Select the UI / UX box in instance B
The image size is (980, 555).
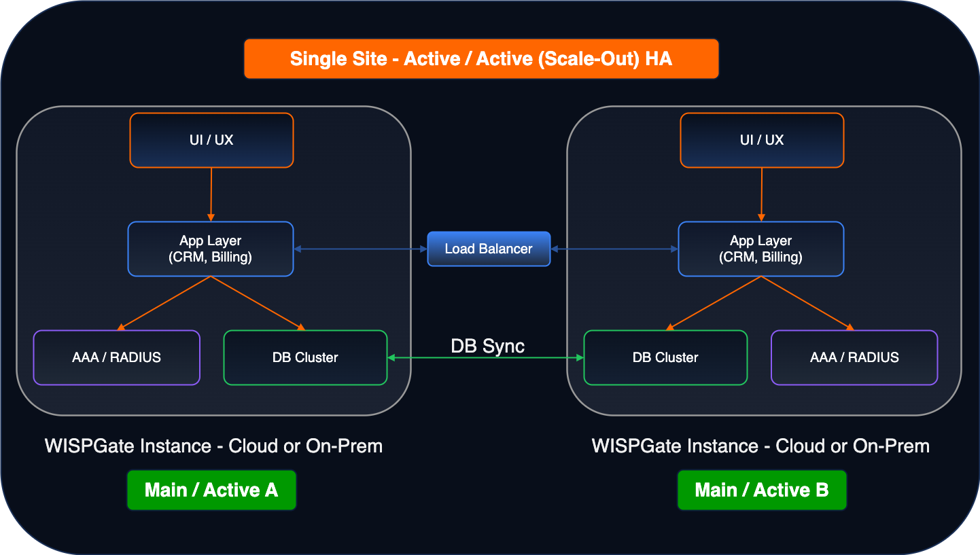pyautogui.click(x=762, y=140)
